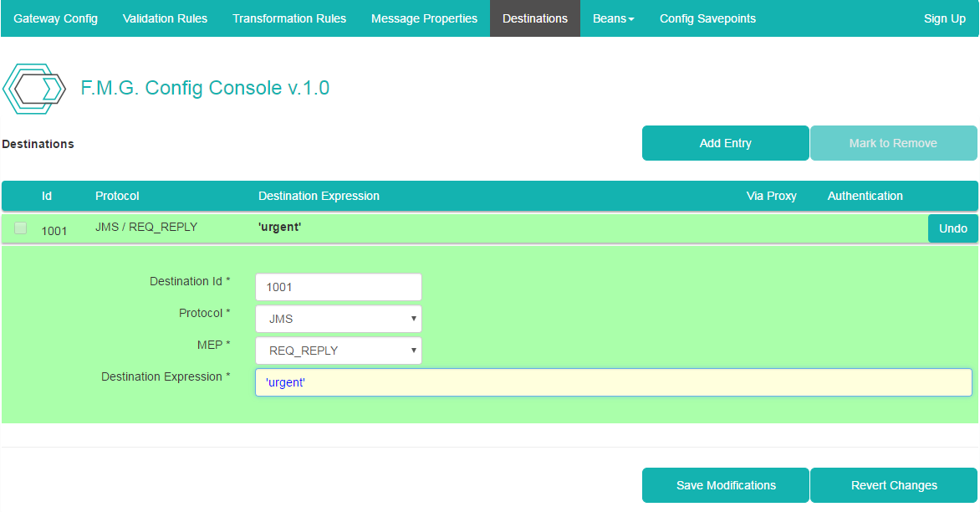Viewport: 980px width, 512px height.
Task: Select the Message Properties tab
Action: click(x=424, y=18)
